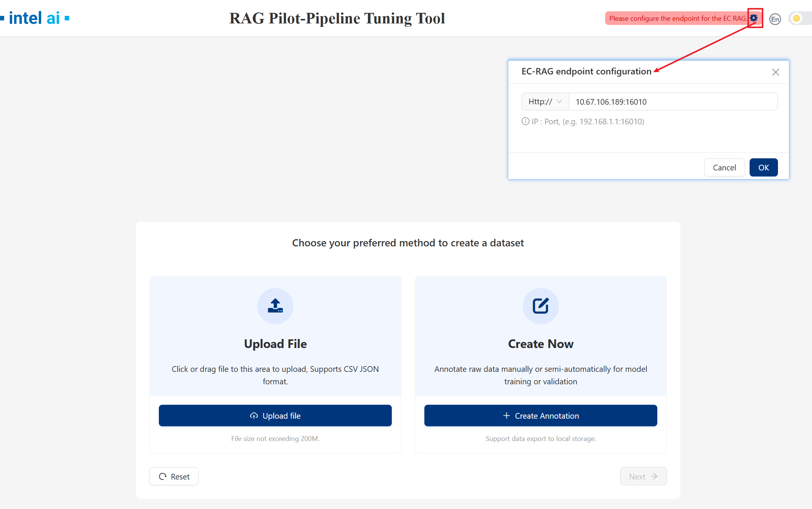Click the EC-RAG endpoint settings gear icon
This screenshot has width=812, height=509.
(754, 18)
